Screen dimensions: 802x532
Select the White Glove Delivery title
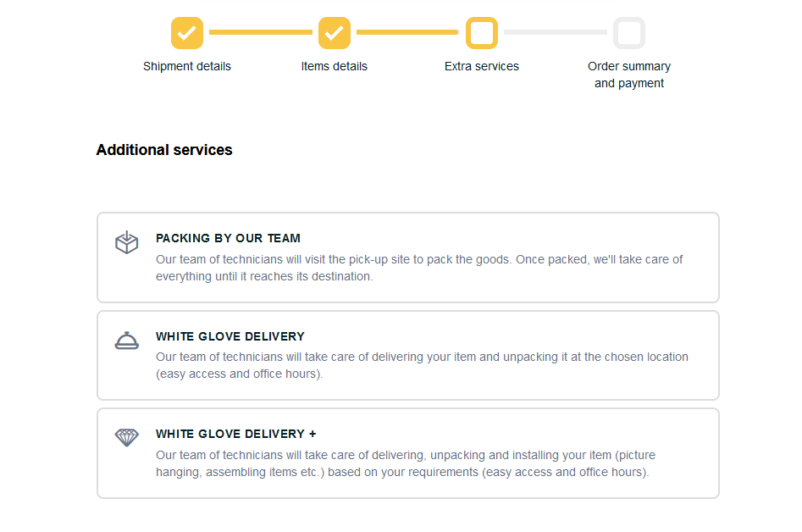[x=230, y=336]
